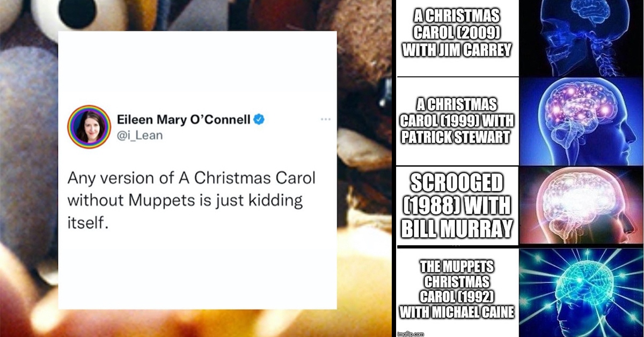Open the tweet's three-dot more menu

[x=325, y=119]
